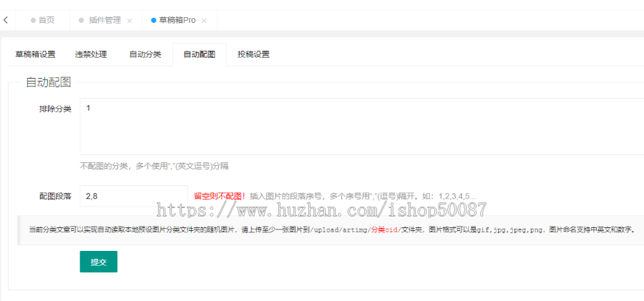This screenshot has width=644, height=301.
Task: Open the 草稿箱设置 settings tab
Action: pyautogui.click(x=35, y=54)
